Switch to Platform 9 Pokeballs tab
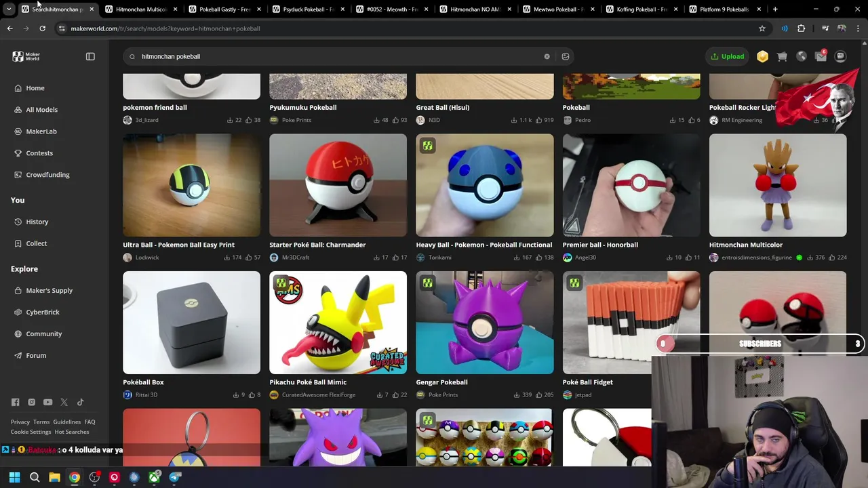The image size is (868, 488). tap(724, 9)
